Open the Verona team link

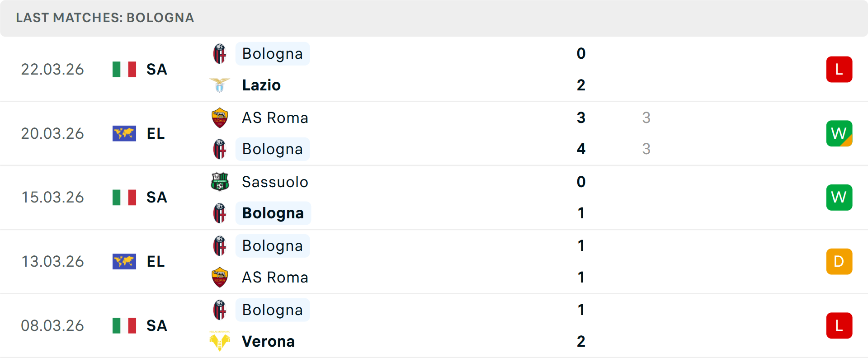pyautogui.click(x=268, y=341)
